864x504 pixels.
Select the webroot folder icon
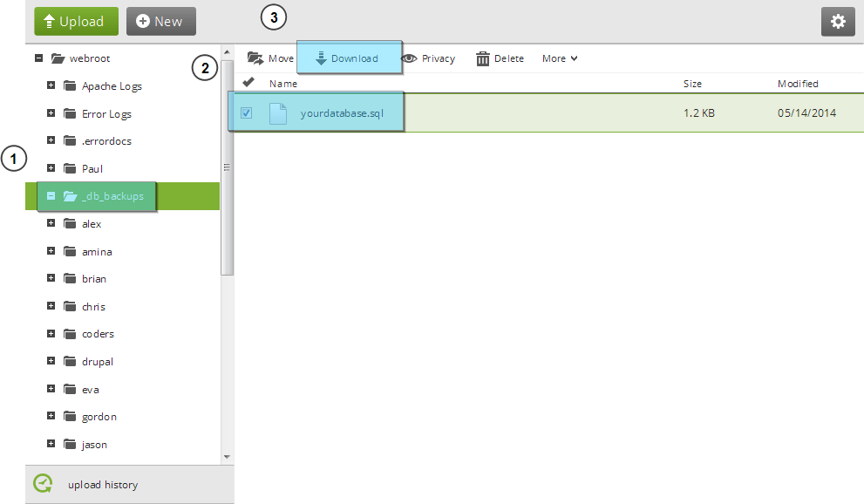[x=58, y=58]
